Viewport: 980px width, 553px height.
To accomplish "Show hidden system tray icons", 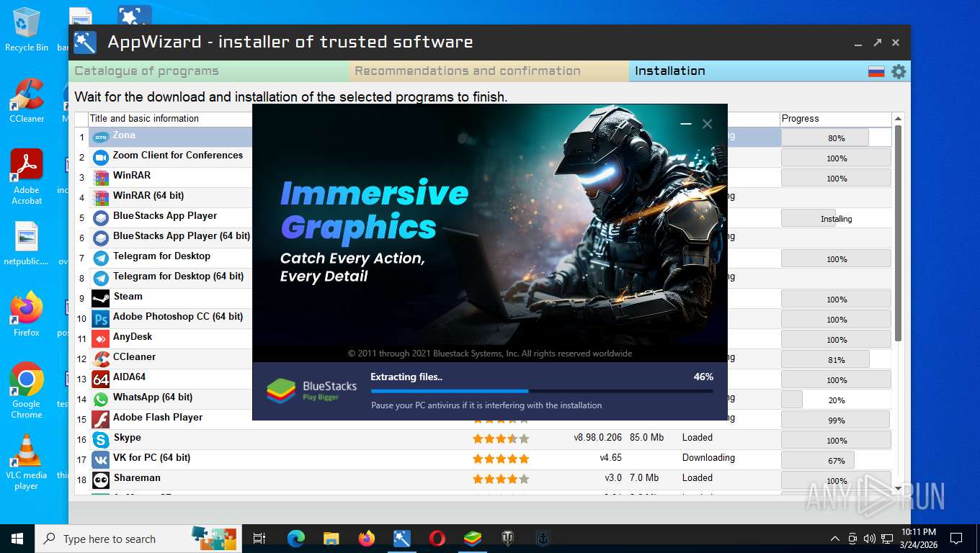I will [835, 539].
